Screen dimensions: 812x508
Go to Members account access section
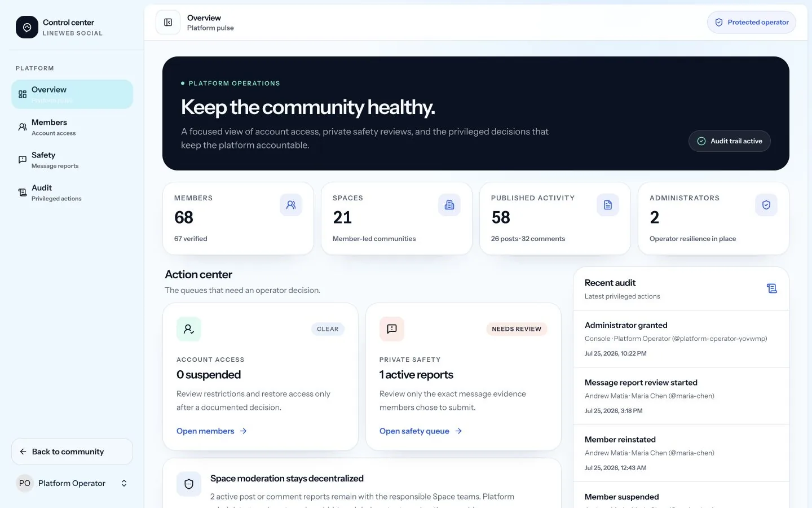pos(72,127)
